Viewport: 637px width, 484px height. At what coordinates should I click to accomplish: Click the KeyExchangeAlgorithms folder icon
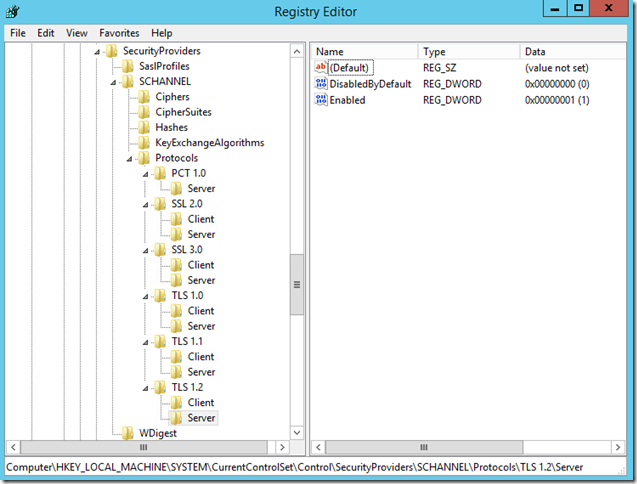click(x=144, y=143)
